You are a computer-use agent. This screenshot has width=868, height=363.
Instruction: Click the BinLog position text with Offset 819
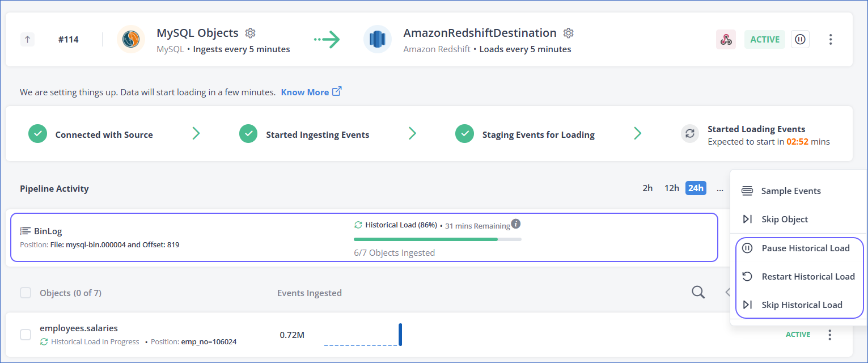pyautogui.click(x=100, y=245)
